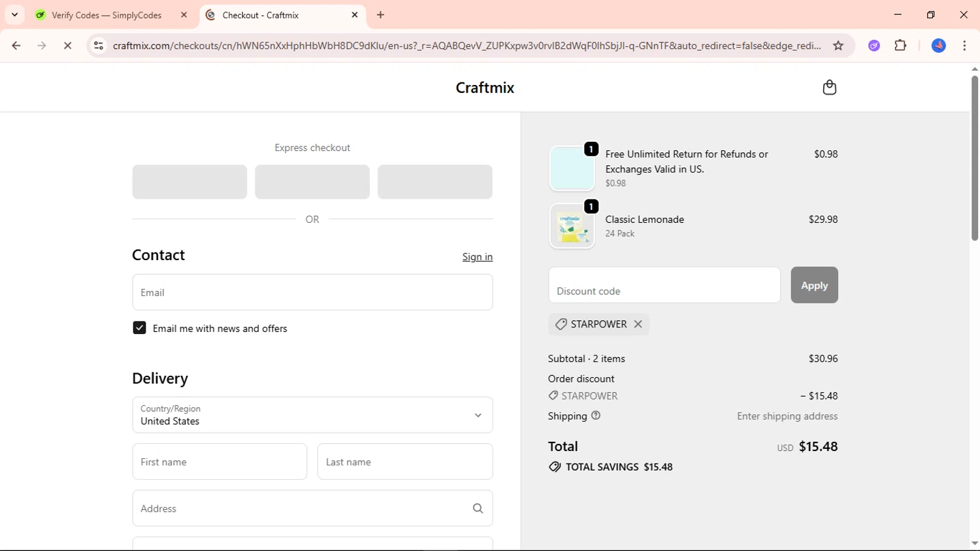Go forward to the next page
Image resolution: width=980 pixels, height=551 pixels.
pyautogui.click(x=42, y=46)
